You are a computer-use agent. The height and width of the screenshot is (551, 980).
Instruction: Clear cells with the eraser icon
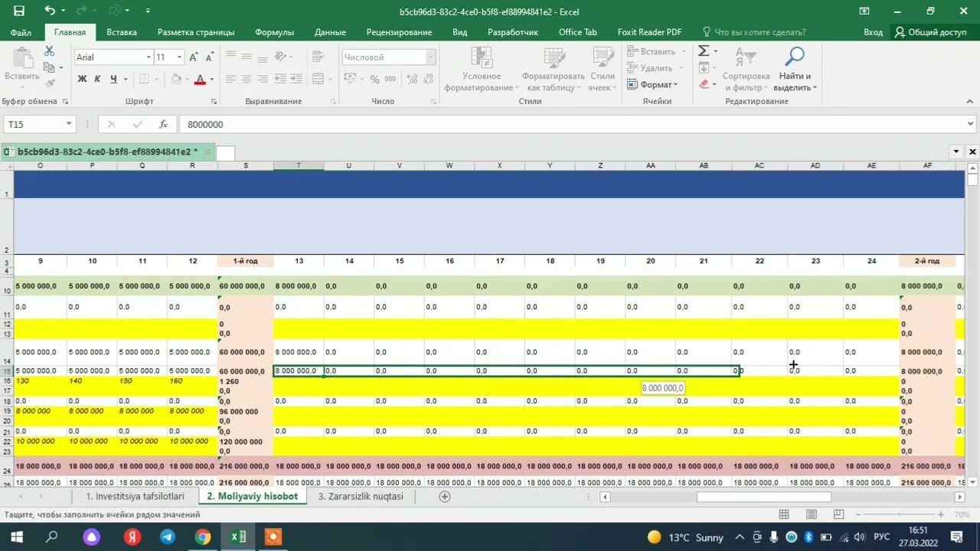coord(704,84)
